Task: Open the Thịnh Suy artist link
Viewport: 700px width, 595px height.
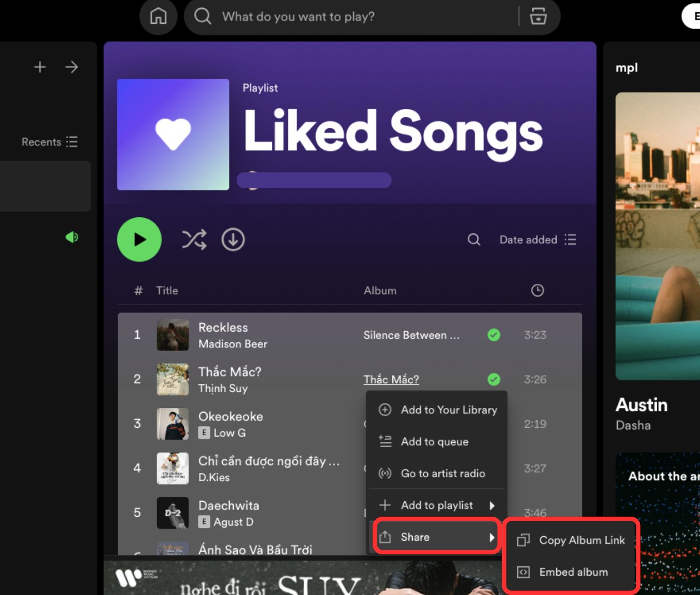Action: [223, 388]
